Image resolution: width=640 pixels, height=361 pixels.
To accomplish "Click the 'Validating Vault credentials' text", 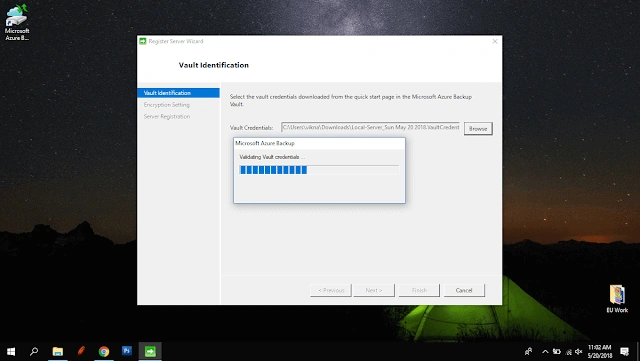I will pyautogui.click(x=272, y=157).
